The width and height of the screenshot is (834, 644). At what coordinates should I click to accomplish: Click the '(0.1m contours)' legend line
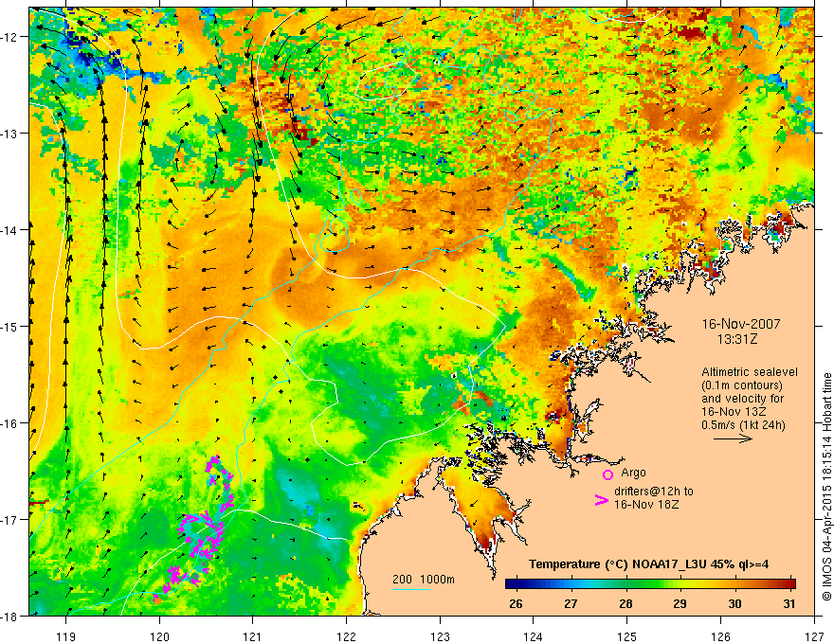(x=742, y=385)
